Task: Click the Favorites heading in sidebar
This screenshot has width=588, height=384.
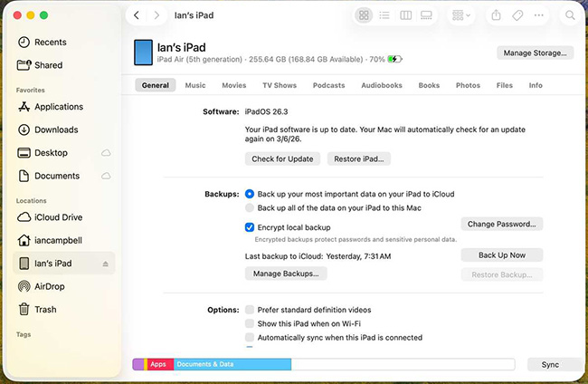Action: tap(31, 90)
